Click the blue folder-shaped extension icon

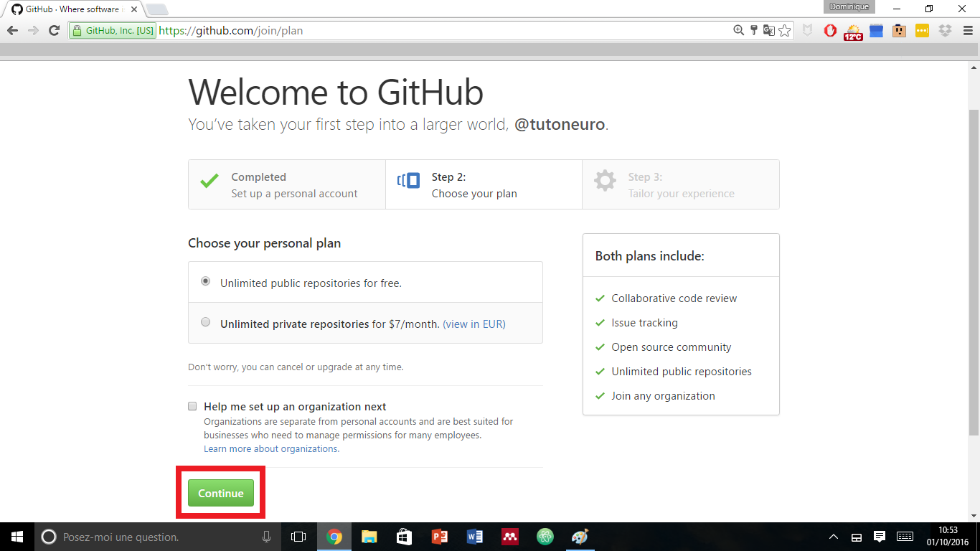tap(876, 31)
